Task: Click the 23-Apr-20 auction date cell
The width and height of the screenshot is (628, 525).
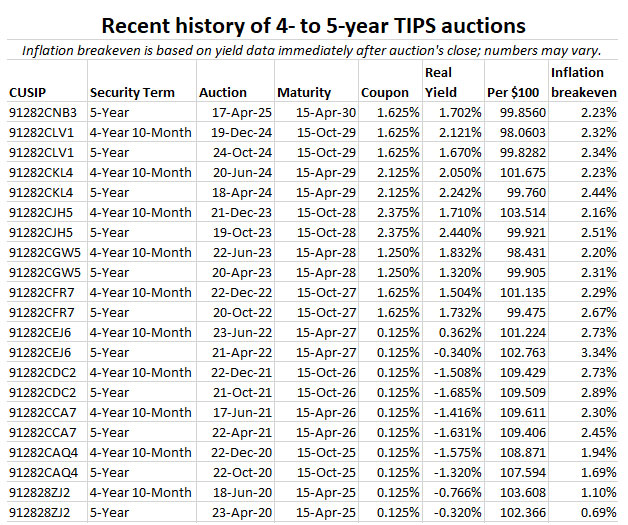Action: pyautogui.click(x=236, y=510)
